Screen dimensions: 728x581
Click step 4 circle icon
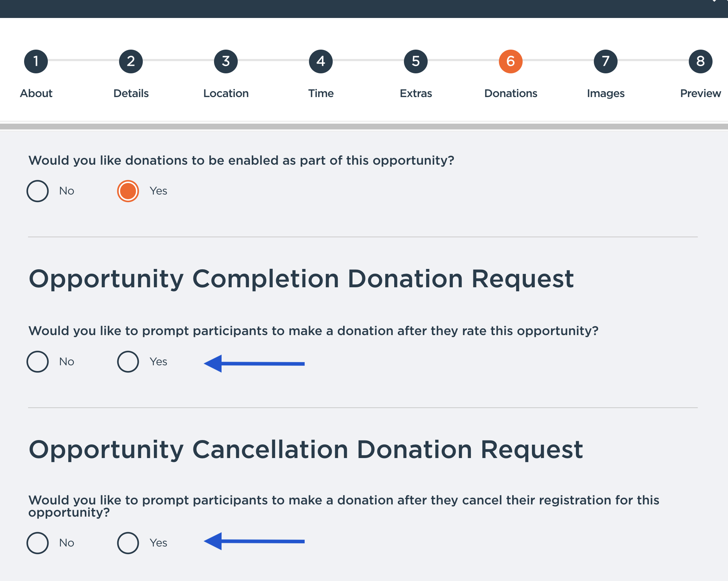coord(321,61)
